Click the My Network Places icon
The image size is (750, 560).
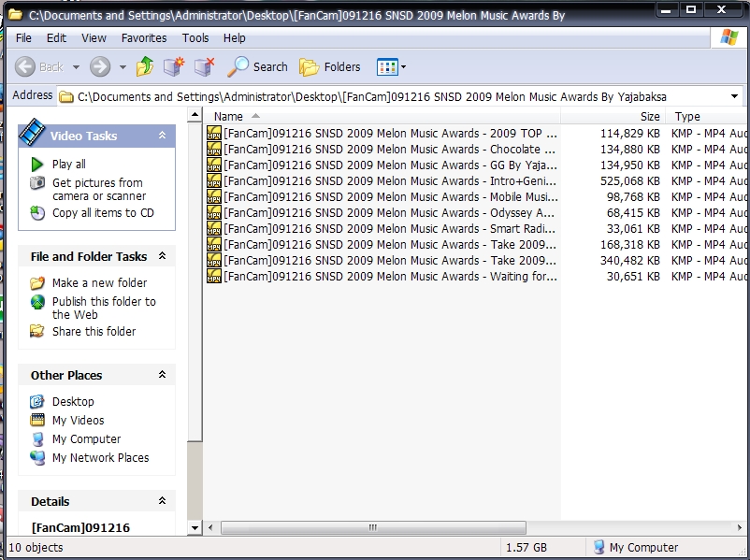tap(37, 458)
